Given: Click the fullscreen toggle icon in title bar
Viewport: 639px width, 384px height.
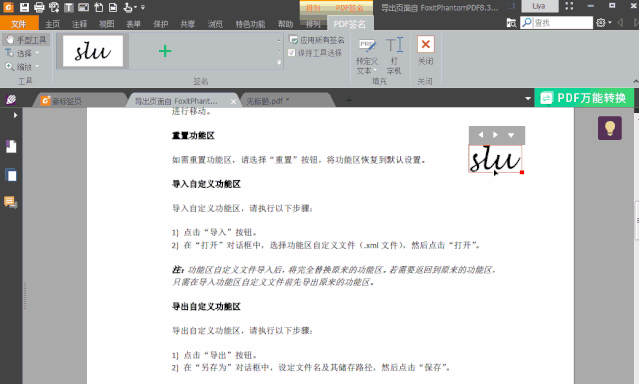Looking at the screenshot, I should [569, 6].
